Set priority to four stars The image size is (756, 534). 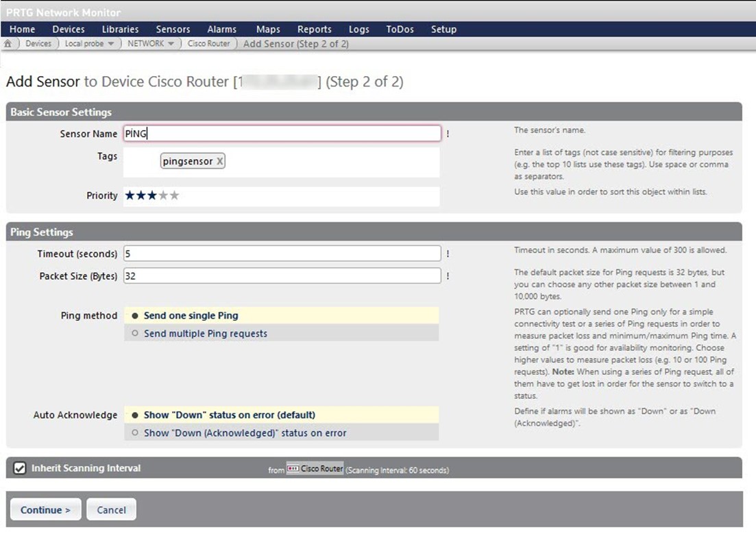pyautogui.click(x=163, y=195)
